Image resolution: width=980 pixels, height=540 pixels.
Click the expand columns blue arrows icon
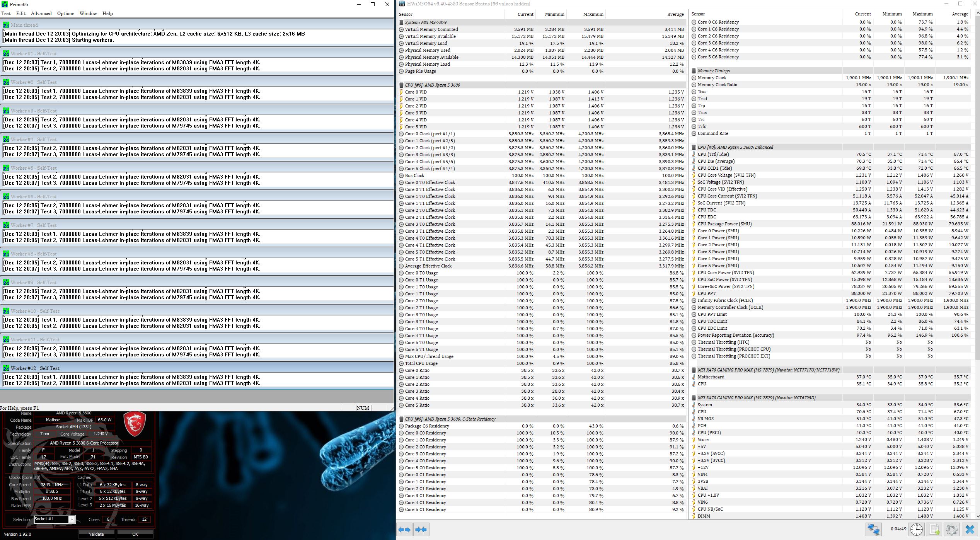pyautogui.click(x=404, y=530)
